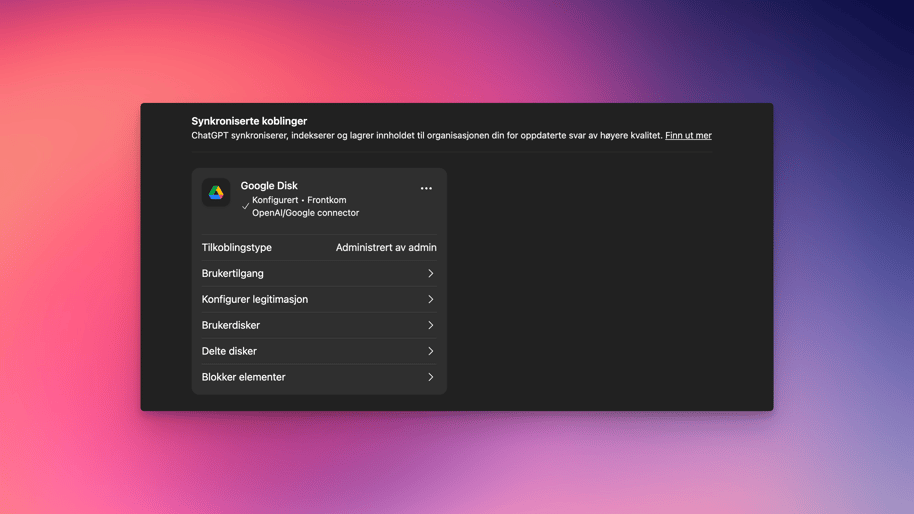The width and height of the screenshot is (914, 514).
Task: Click the 'Frontkom' organization name
Action: [327, 200]
